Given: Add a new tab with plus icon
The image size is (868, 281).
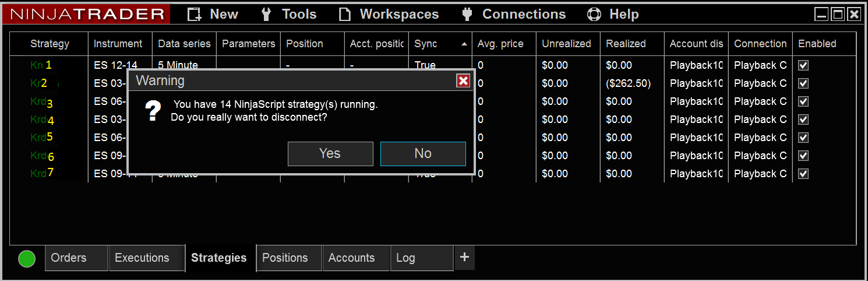Looking at the screenshot, I should 464,257.
